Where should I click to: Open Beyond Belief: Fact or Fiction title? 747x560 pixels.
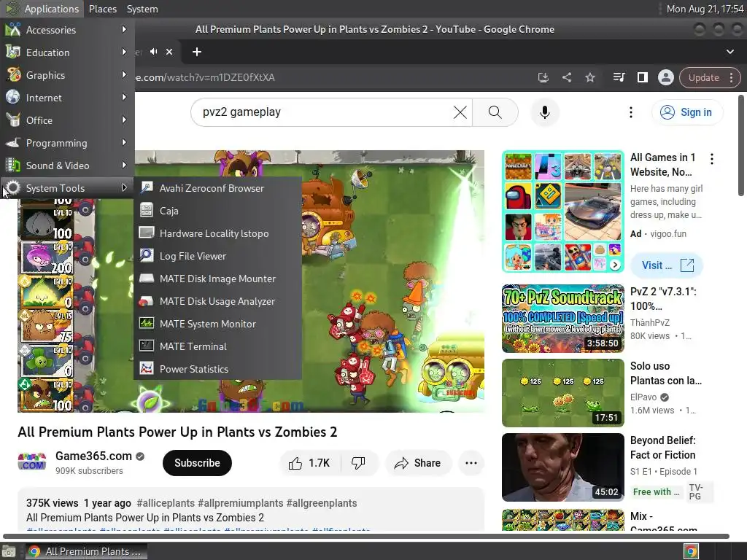(x=662, y=447)
